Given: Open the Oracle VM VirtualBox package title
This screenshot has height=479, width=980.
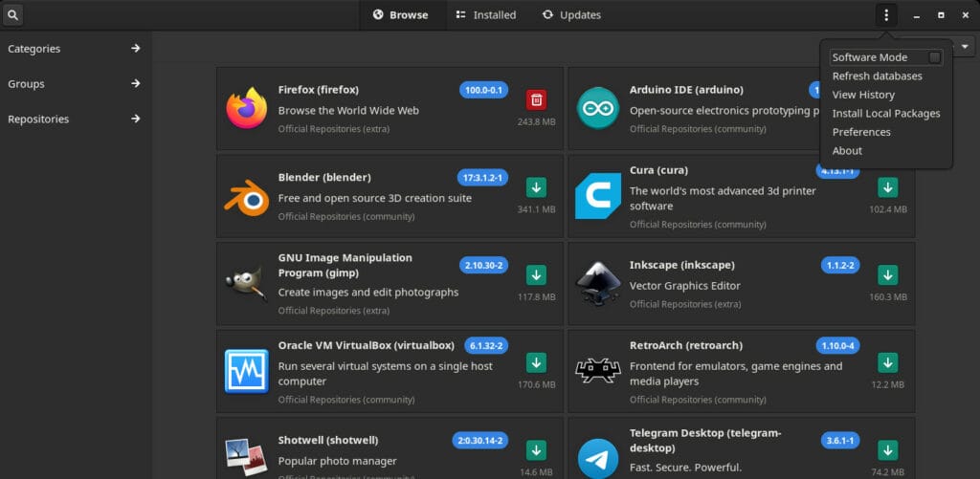Looking at the screenshot, I should tap(366, 345).
